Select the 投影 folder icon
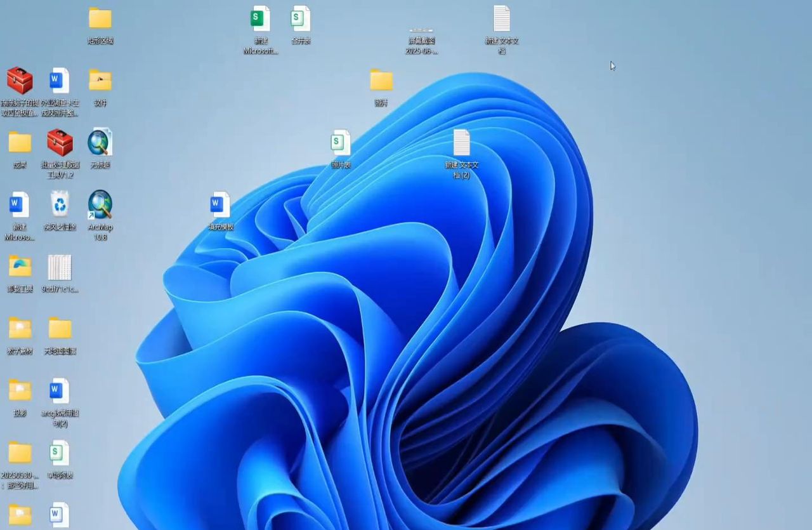 coord(20,390)
